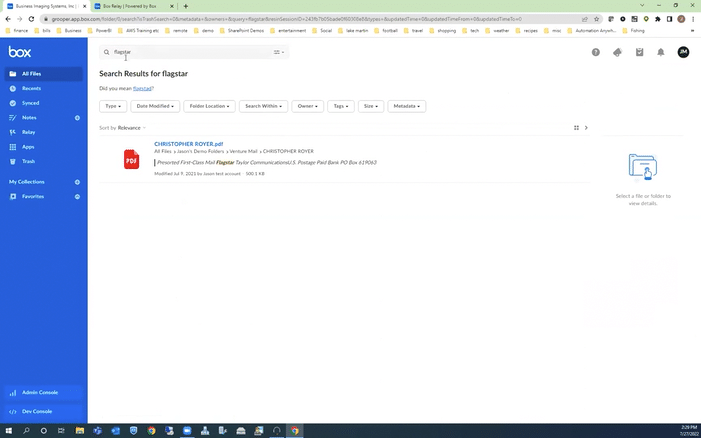
Task: Open Notes in the sidebar
Action: (29, 118)
